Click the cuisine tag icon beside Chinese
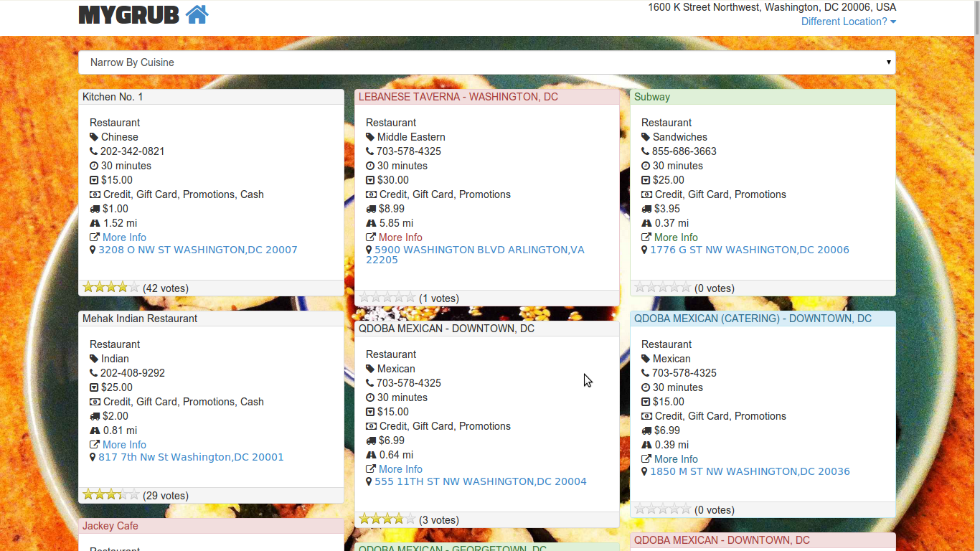The width and height of the screenshot is (980, 551). [x=94, y=137]
